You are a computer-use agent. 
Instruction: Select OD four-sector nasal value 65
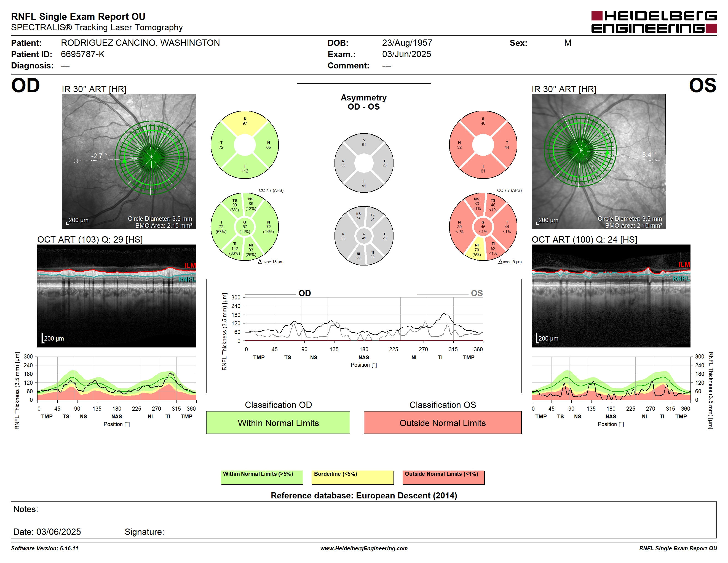point(268,147)
